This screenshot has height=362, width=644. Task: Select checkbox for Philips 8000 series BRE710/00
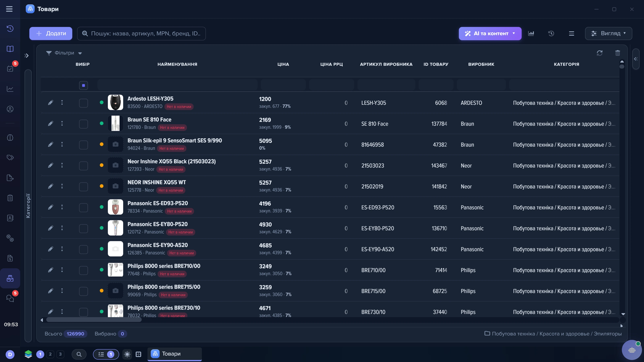pyautogui.click(x=84, y=270)
